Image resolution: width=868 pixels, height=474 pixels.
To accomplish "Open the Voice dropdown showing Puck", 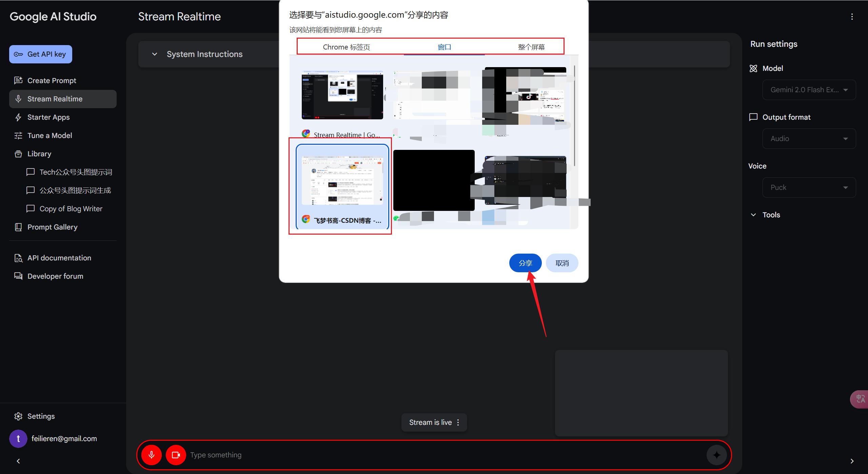I will pos(809,187).
